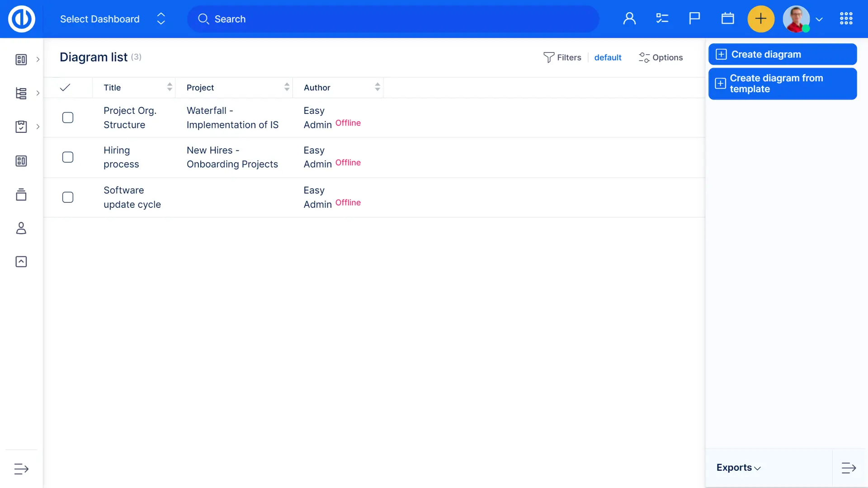Click into the Search field

(x=392, y=19)
